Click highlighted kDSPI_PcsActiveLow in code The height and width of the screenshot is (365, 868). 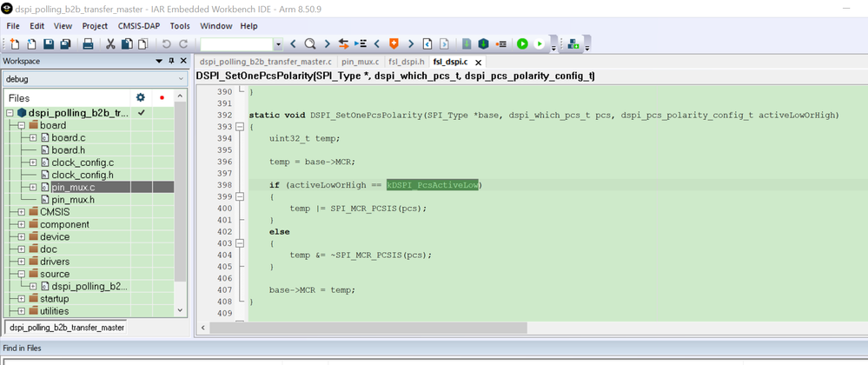click(x=434, y=185)
